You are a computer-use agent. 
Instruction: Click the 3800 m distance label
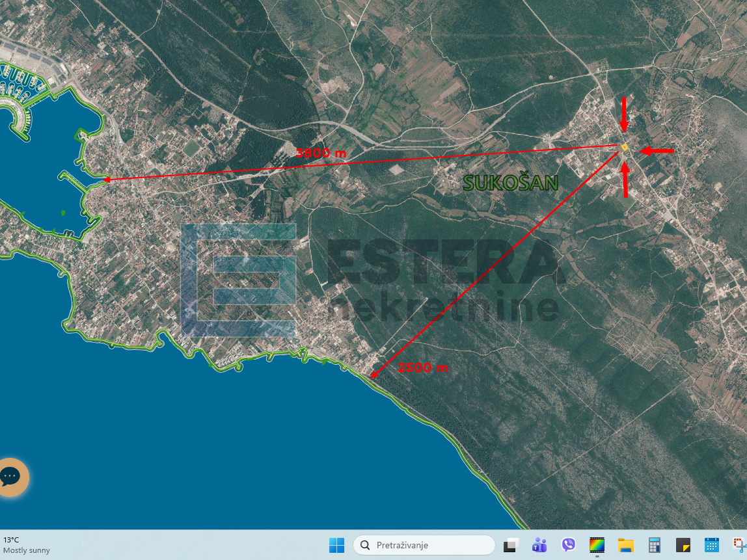(x=321, y=152)
